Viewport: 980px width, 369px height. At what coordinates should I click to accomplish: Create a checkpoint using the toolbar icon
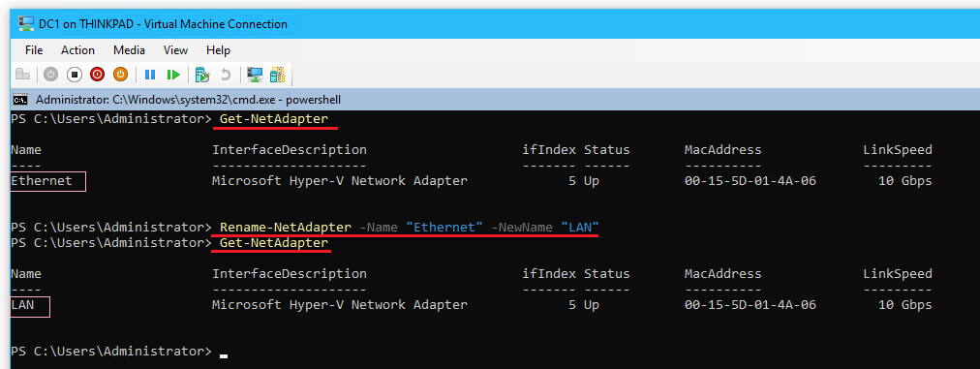[x=201, y=75]
